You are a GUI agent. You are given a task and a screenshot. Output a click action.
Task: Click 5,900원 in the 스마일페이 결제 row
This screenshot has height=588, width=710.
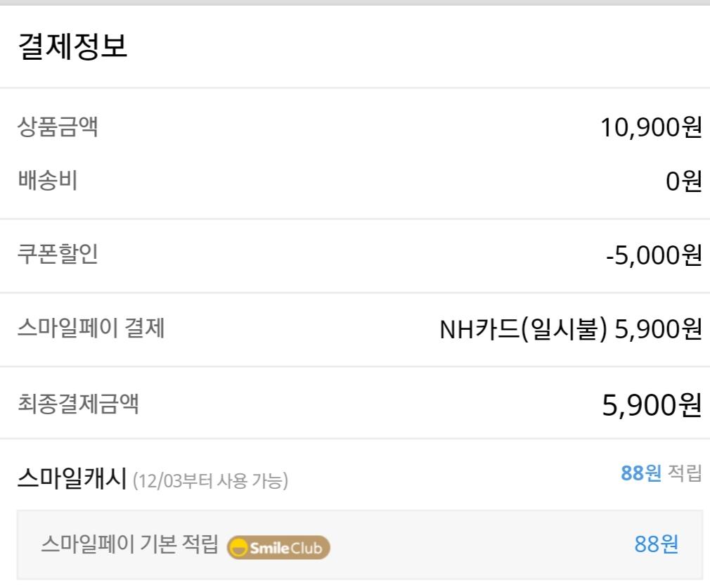(x=658, y=329)
